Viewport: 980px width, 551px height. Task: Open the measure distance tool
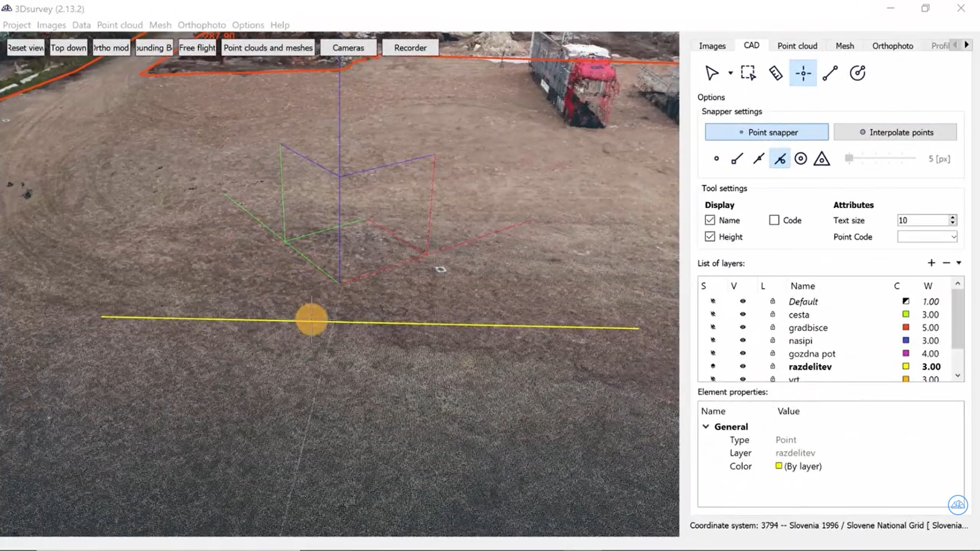click(775, 72)
